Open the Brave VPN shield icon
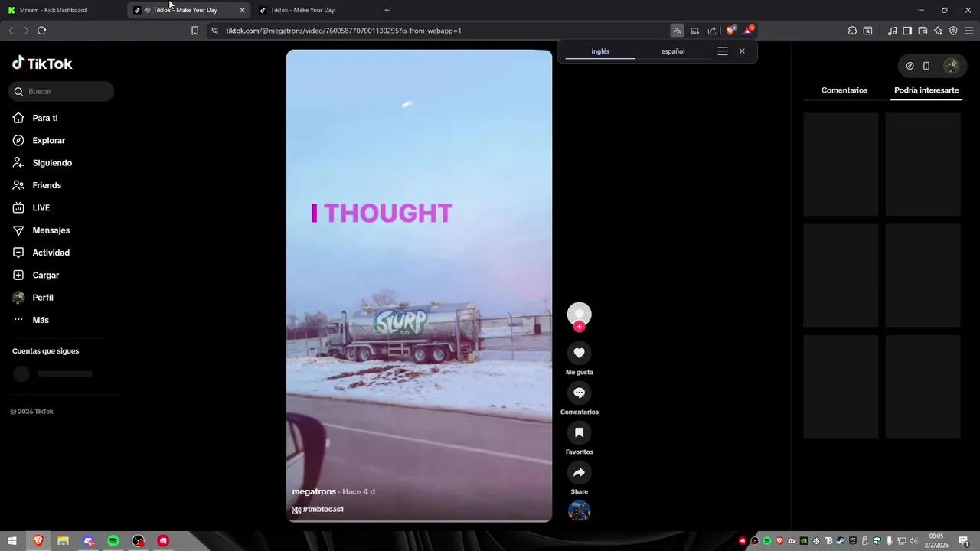980x551 pixels. (953, 31)
